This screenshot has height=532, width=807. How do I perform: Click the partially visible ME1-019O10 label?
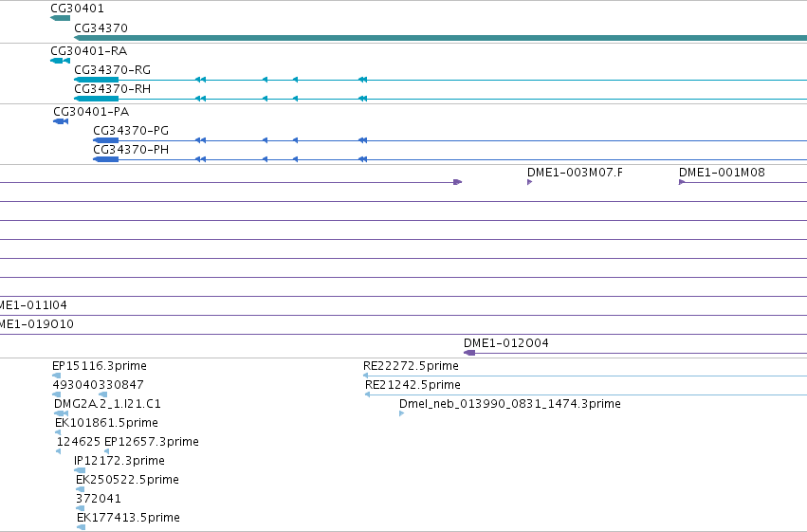tap(37, 324)
